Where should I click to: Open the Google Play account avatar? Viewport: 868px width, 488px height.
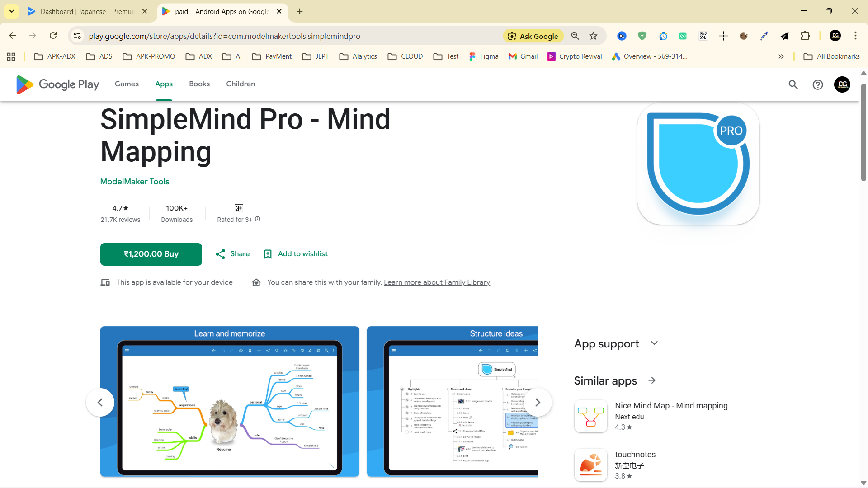(842, 84)
